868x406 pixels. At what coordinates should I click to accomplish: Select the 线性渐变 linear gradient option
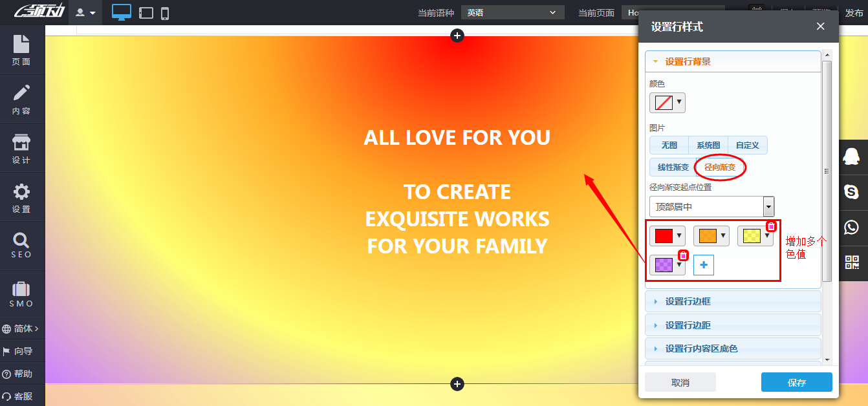pos(673,167)
